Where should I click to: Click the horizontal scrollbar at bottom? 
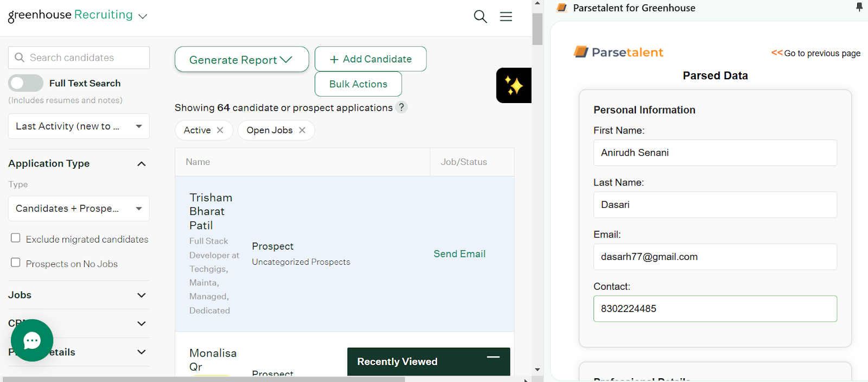(x=204, y=379)
